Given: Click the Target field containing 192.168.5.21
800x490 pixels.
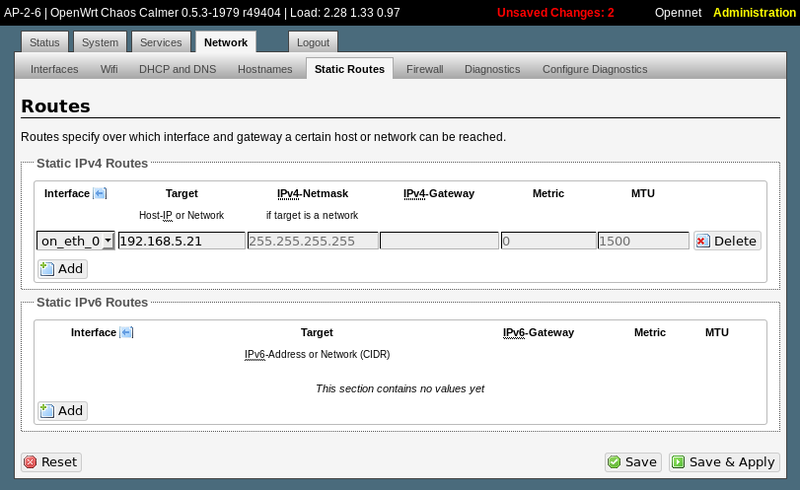Looking at the screenshot, I should [x=182, y=241].
